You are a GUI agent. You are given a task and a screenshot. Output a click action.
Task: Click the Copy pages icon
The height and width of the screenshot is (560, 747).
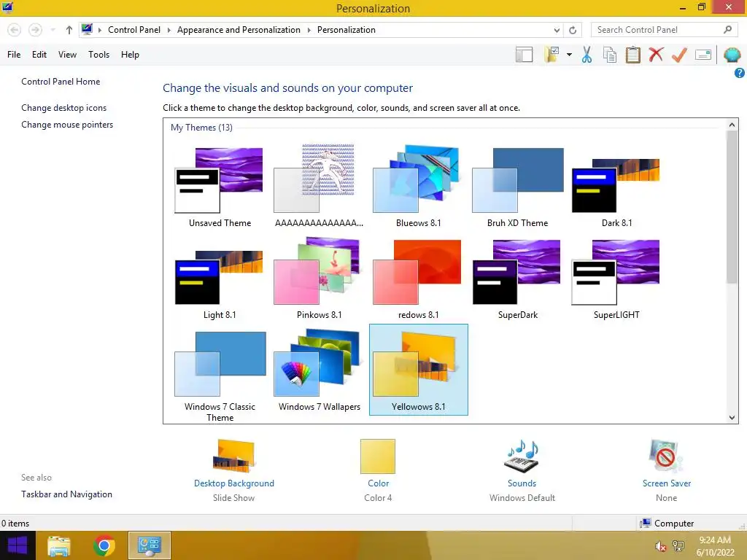pyautogui.click(x=610, y=55)
